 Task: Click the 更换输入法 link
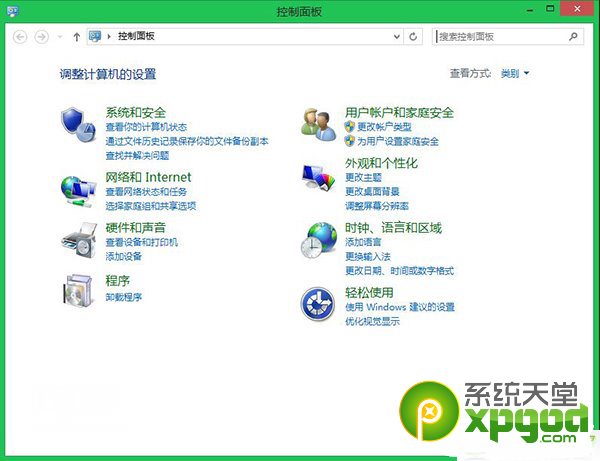(x=366, y=257)
